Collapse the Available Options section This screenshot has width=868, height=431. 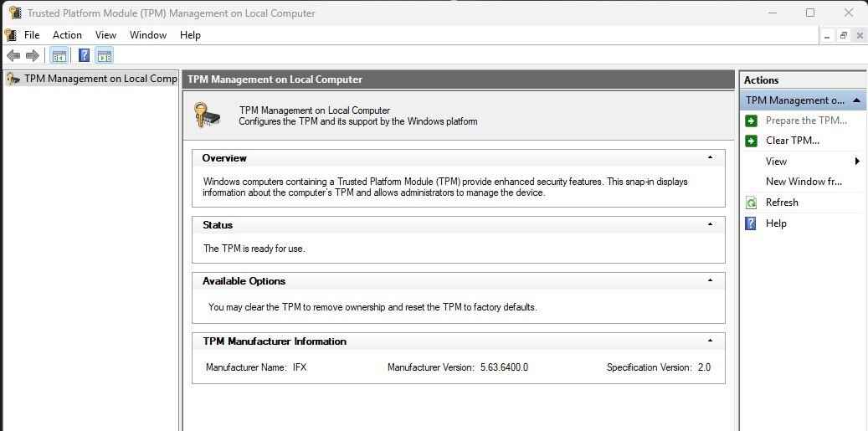pyautogui.click(x=711, y=280)
